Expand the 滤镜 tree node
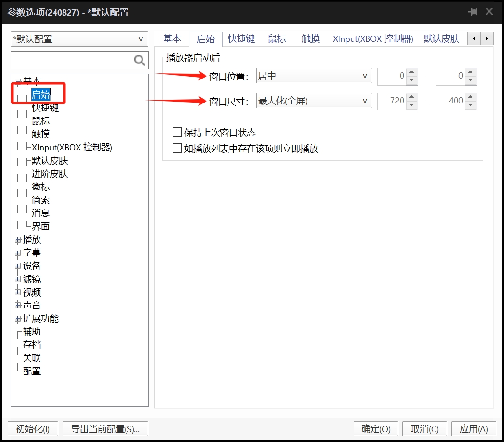Image resolution: width=504 pixels, height=442 pixels. pyautogui.click(x=18, y=279)
